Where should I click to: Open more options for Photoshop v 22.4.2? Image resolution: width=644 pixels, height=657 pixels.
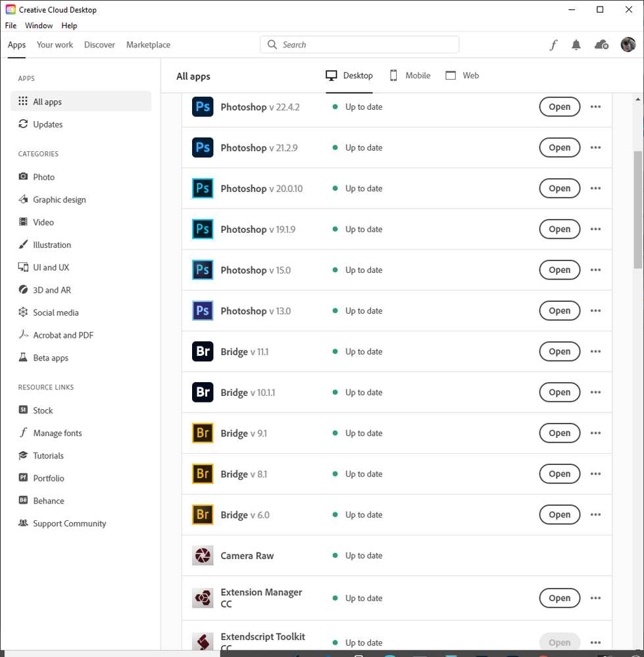(595, 107)
